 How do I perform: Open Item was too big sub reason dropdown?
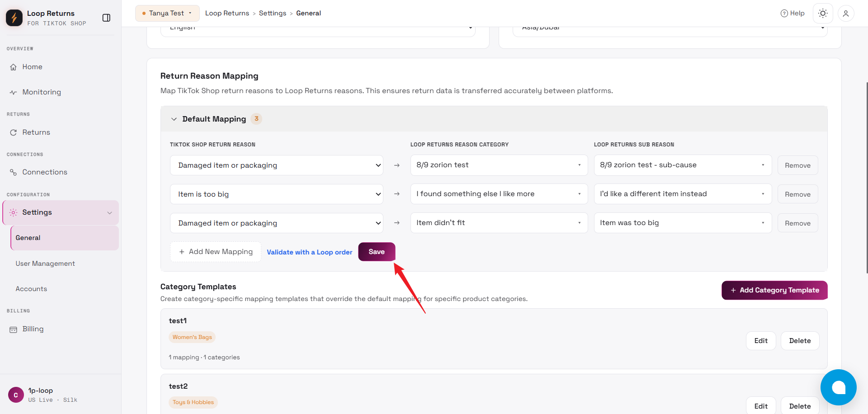click(683, 223)
